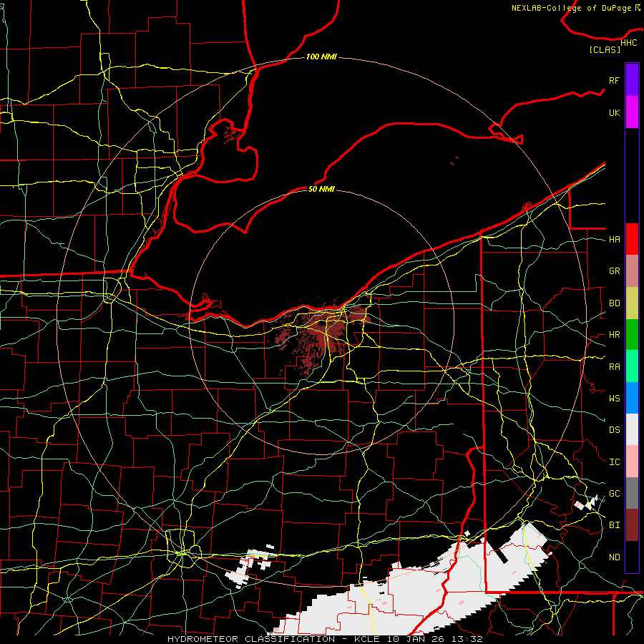
Task: Select the gray GC legend swatch
Action: pos(632,493)
